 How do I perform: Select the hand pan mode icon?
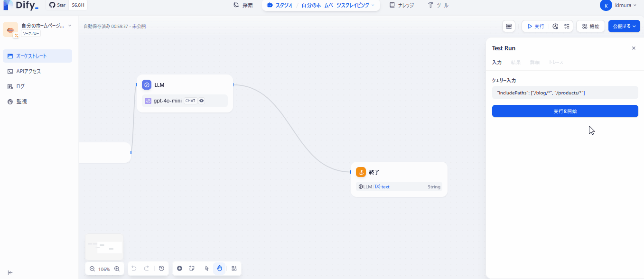[219, 268]
